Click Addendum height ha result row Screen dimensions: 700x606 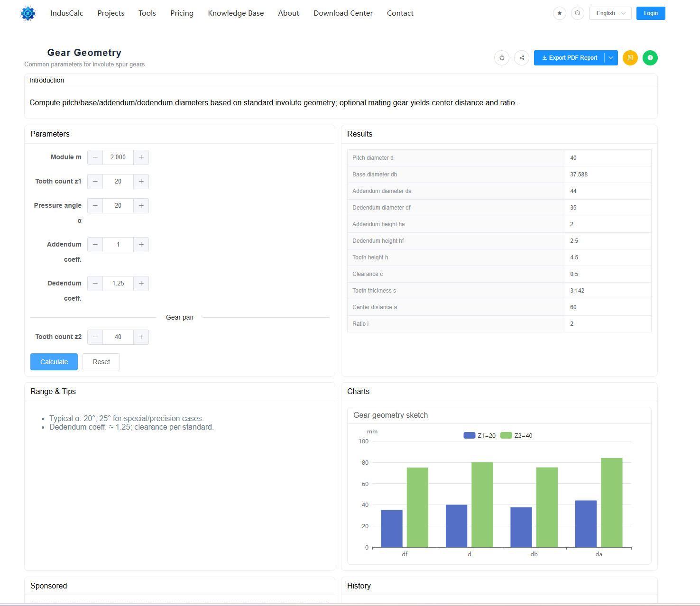point(499,224)
